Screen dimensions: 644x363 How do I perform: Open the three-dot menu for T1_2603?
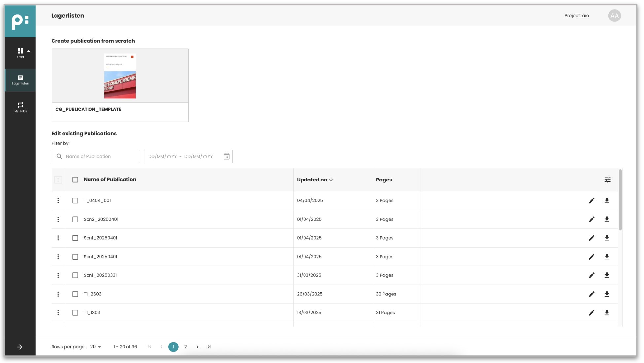click(58, 294)
